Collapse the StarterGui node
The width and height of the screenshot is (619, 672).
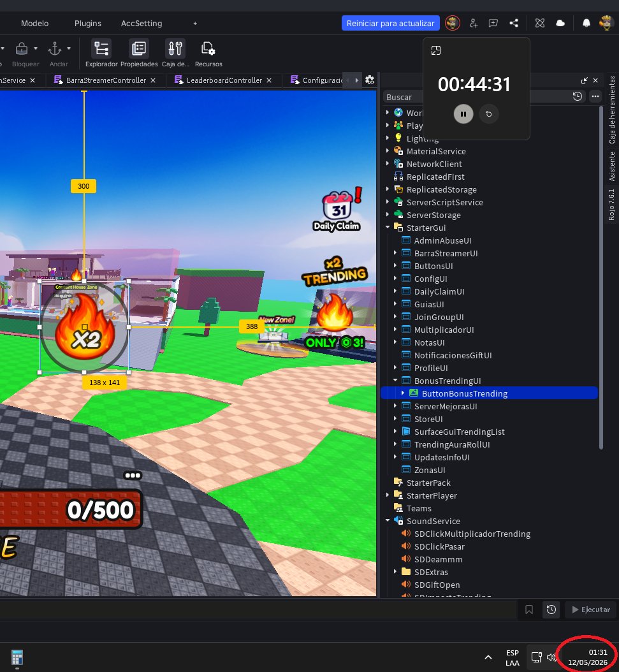point(387,227)
